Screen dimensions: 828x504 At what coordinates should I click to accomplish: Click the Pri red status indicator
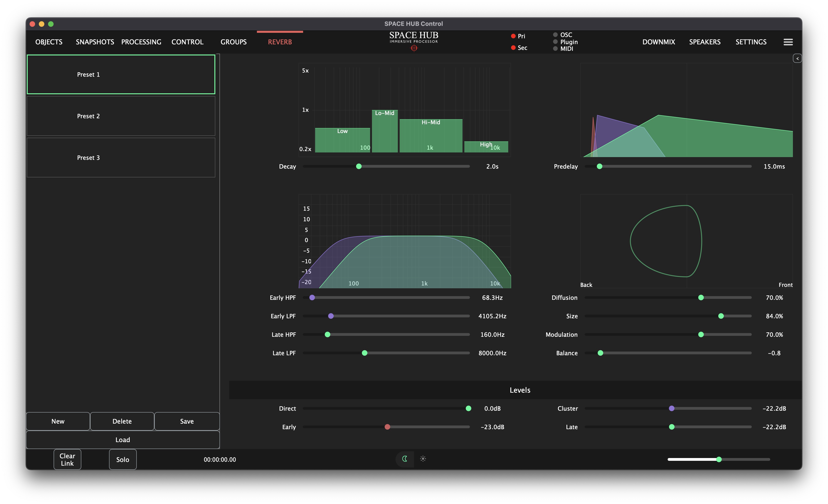pyautogui.click(x=513, y=36)
